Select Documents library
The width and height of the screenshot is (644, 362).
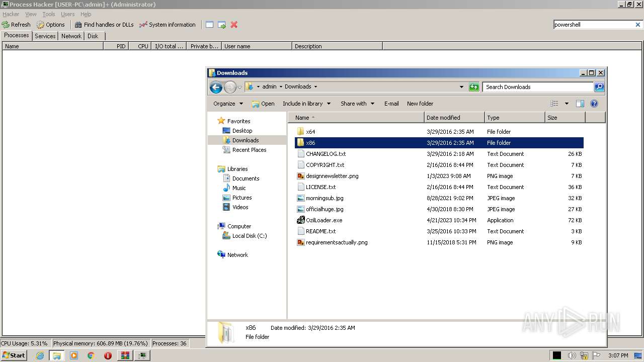pos(246,178)
